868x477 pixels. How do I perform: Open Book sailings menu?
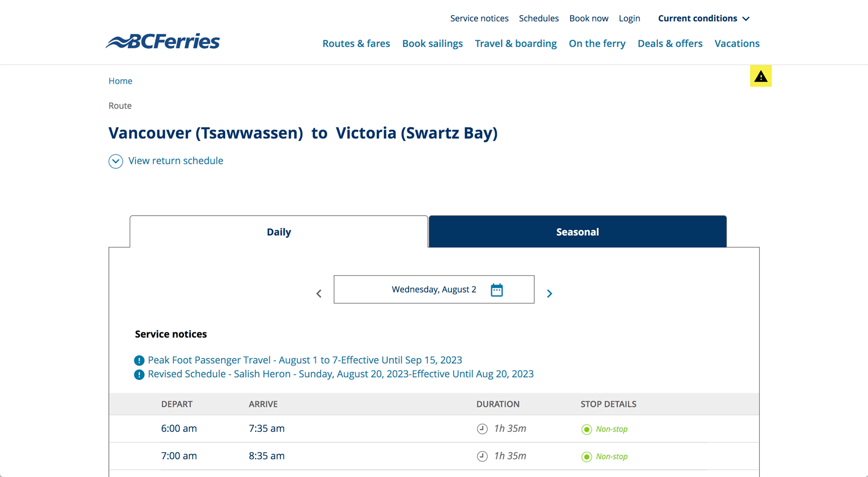click(x=432, y=43)
